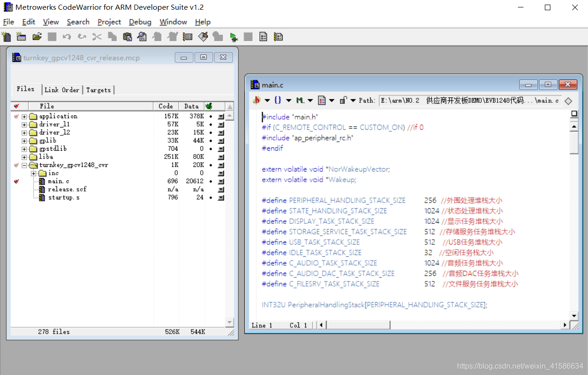Open the functions {} popup in main.c

point(283,100)
